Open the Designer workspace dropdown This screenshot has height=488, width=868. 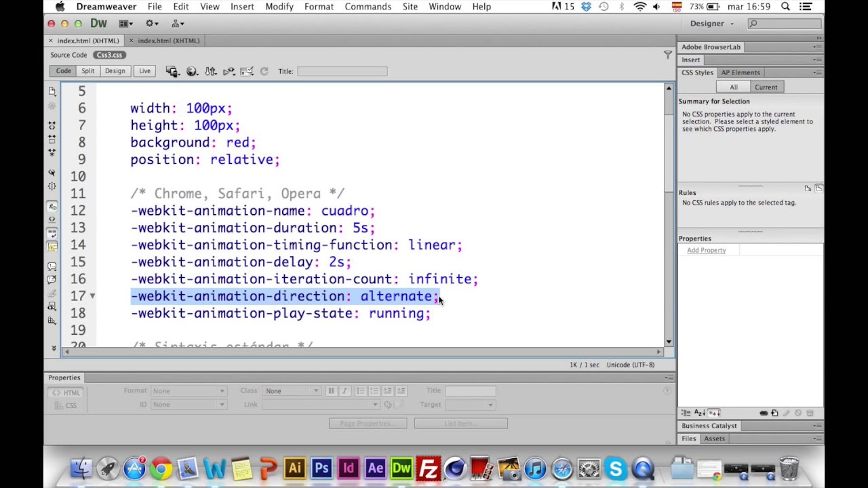click(x=712, y=24)
